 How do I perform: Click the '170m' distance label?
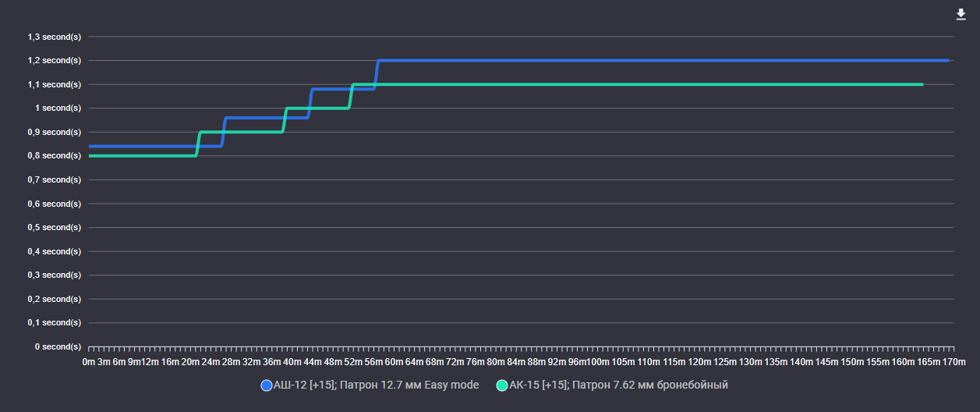[x=954, y=362]
